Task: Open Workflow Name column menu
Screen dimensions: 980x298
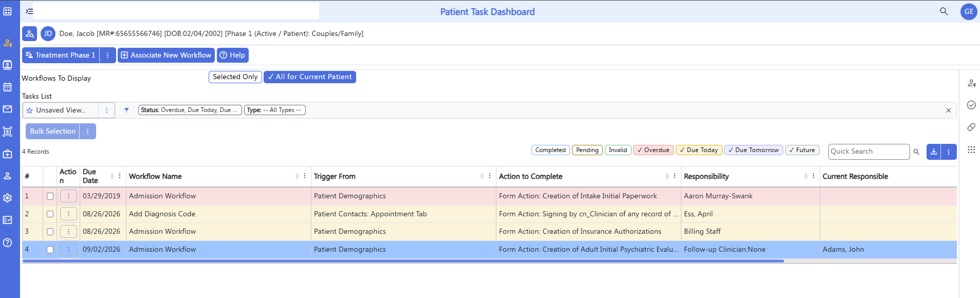Action: pos(305,176)
